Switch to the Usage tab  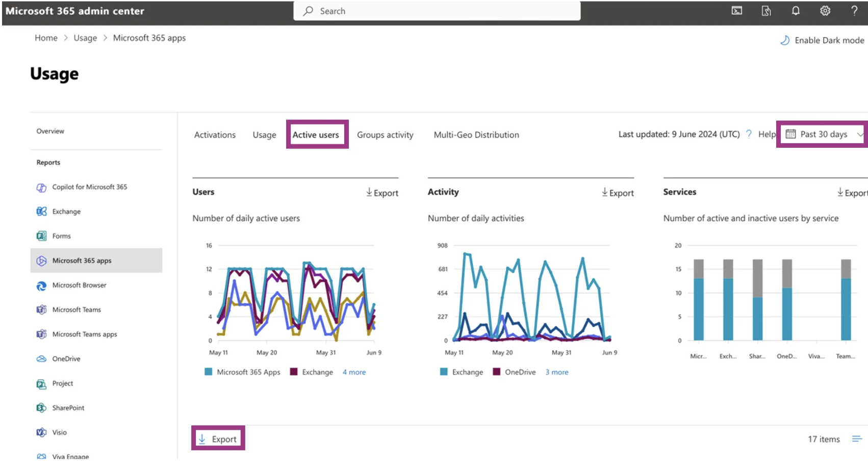click(x=264, y=135)
